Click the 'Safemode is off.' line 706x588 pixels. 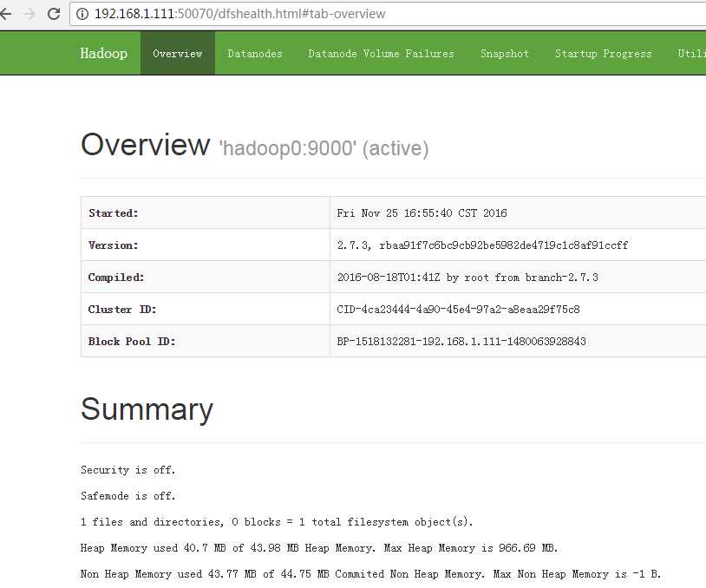[x=127, y=496]
